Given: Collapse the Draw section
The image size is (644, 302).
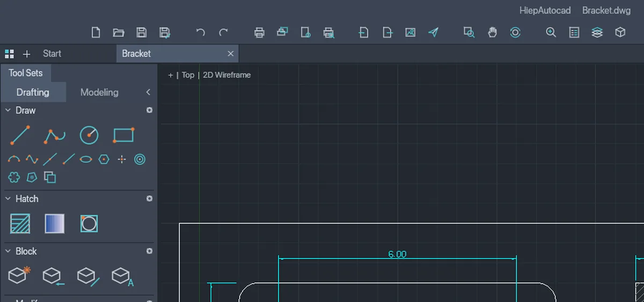Looking at the screenshot, I should tap(8, 110).
